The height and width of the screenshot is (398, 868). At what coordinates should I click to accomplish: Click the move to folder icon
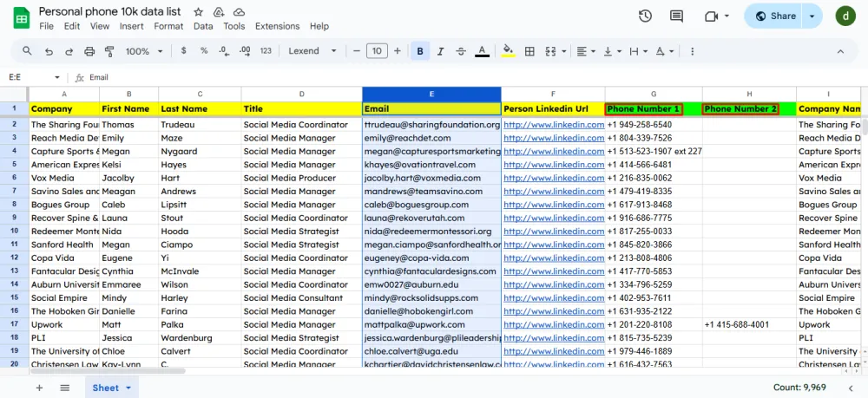click(x=219, y=12)
